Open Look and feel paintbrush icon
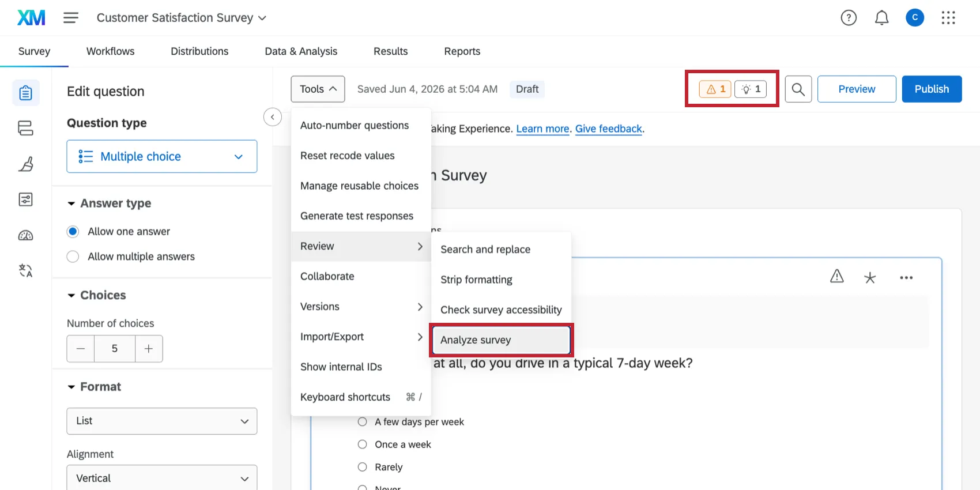980x490 pixels. [26, 164]
